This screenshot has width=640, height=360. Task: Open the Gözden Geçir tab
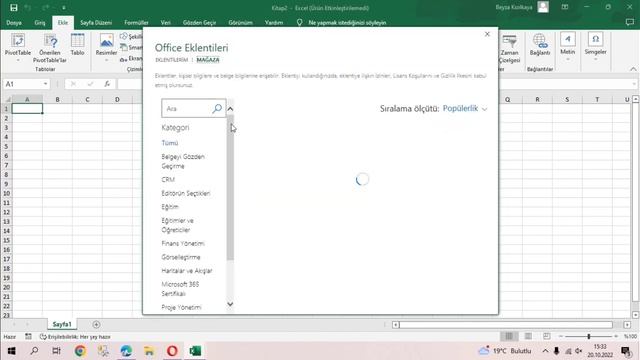click(x=199, y=22)
